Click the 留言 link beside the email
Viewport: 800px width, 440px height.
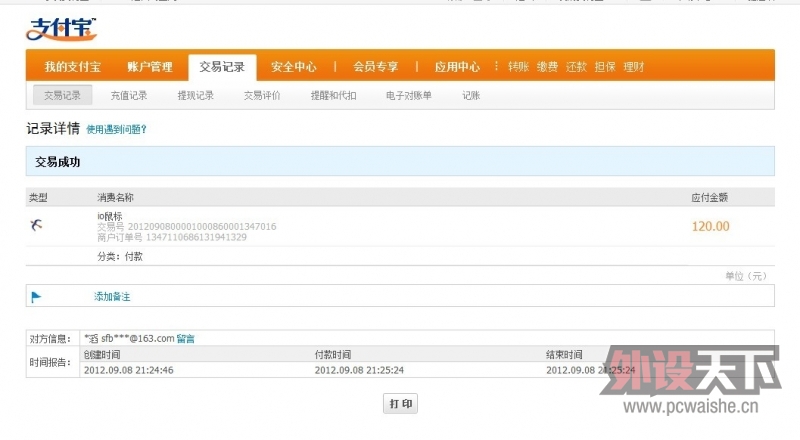(x=185, y=339)
